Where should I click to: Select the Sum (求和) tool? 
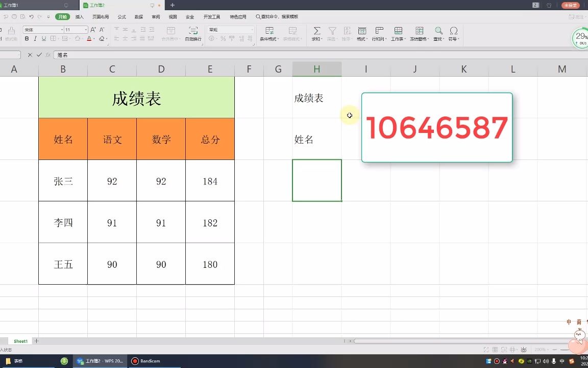(x=317, y=32)
